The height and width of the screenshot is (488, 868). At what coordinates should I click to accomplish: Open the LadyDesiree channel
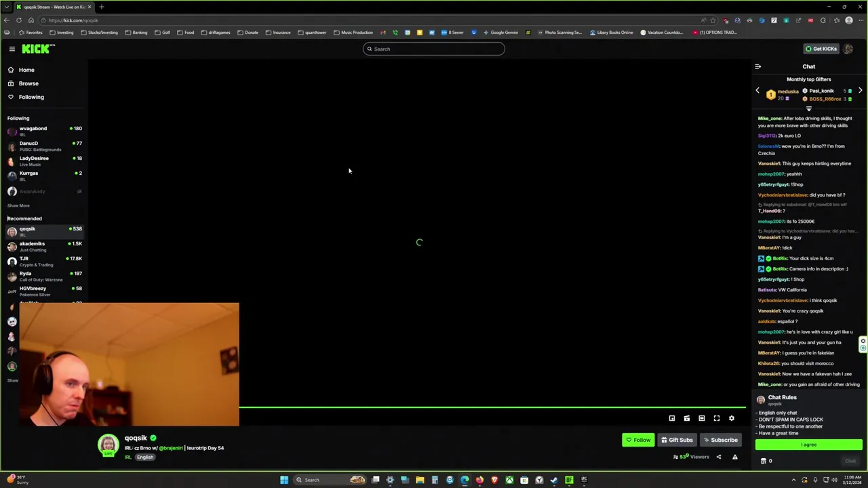tap(44, 161)
